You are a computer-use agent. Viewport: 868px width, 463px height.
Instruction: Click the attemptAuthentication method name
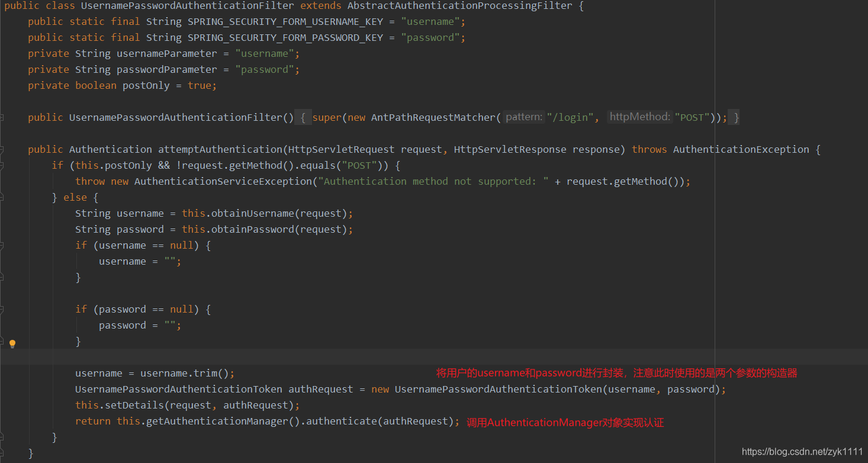220,149
